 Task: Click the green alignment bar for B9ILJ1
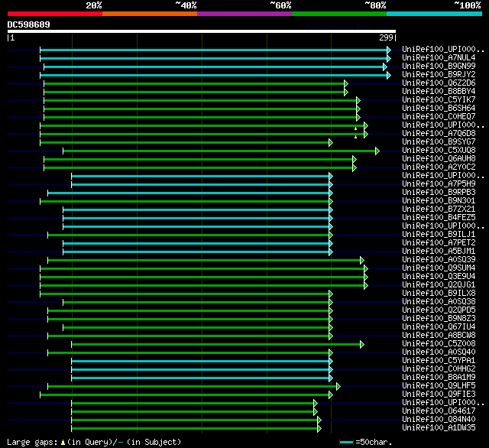(189, 235)
